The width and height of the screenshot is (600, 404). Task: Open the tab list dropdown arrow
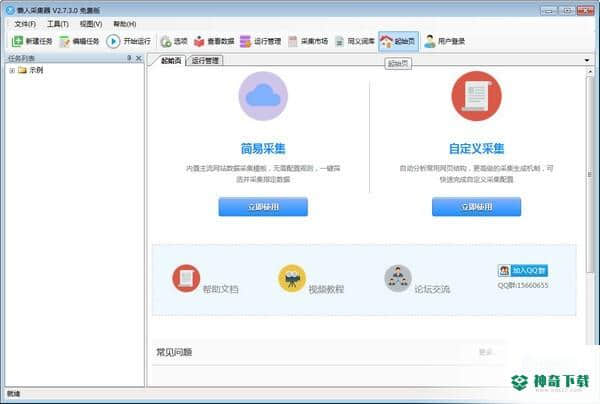pos(587,60)
